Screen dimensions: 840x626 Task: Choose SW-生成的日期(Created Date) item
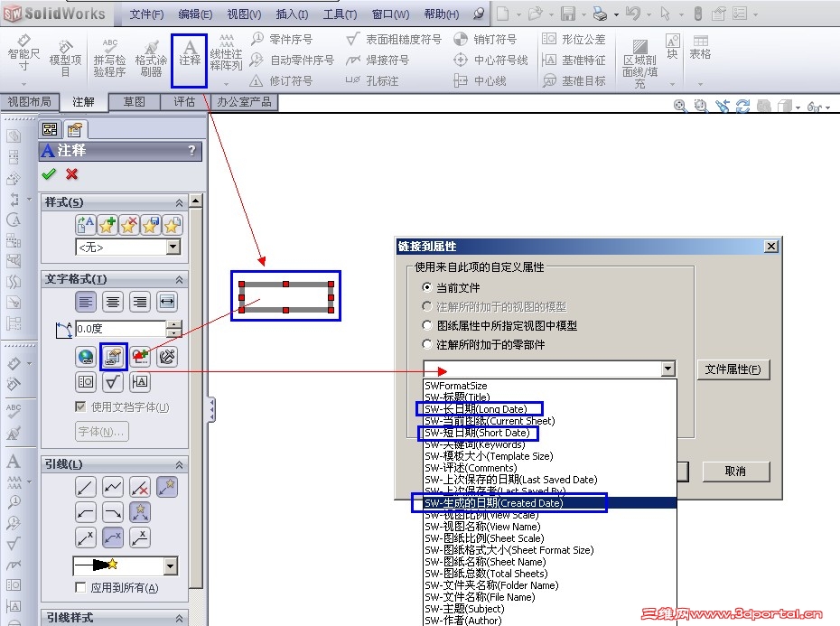click(550, 503)
